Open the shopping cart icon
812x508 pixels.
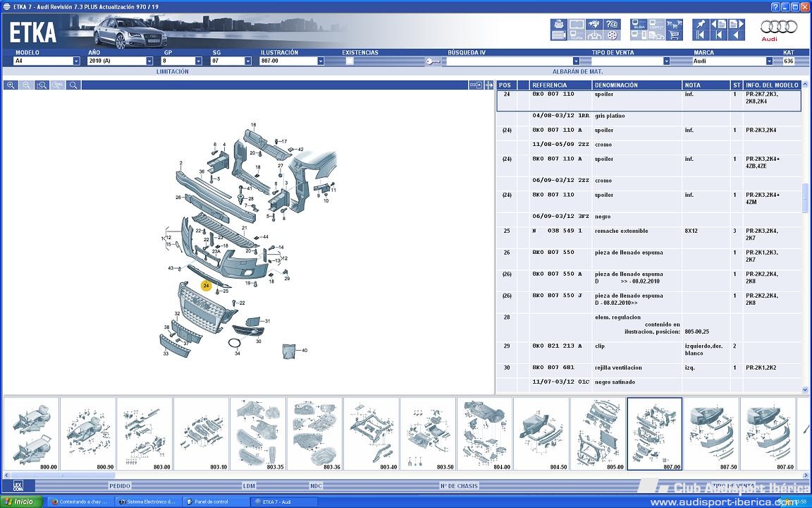pyautogui.click(x=675, y=35)
